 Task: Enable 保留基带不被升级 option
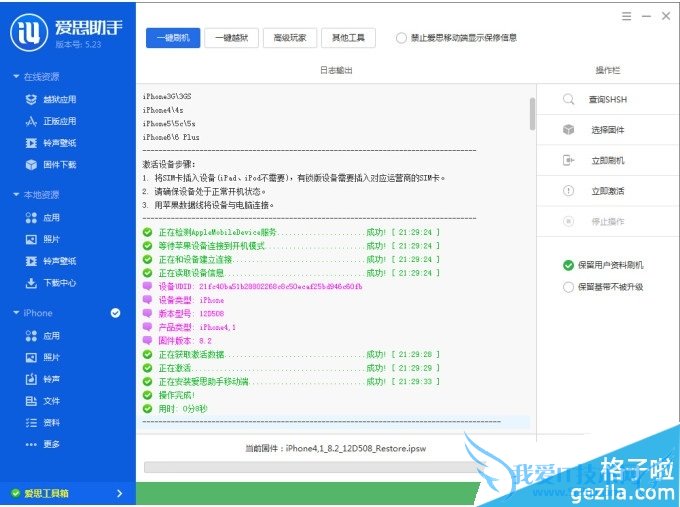click(568, 287)
